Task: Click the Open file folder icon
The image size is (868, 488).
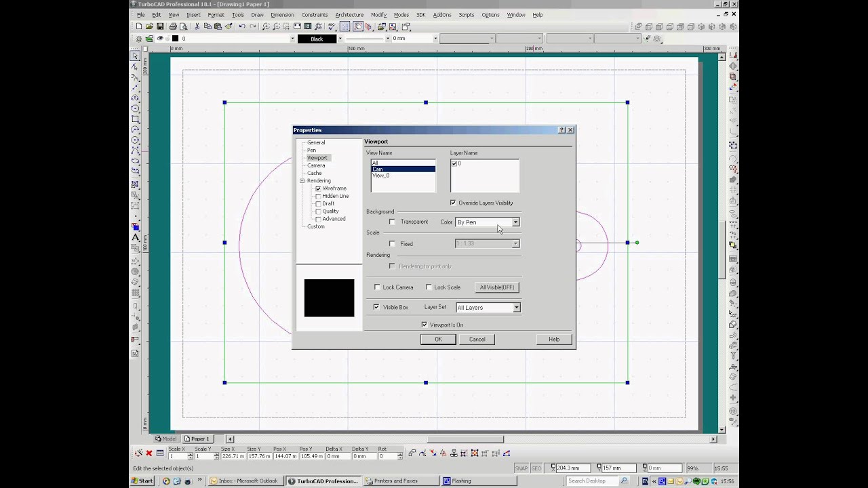Action: coord(149,26)
